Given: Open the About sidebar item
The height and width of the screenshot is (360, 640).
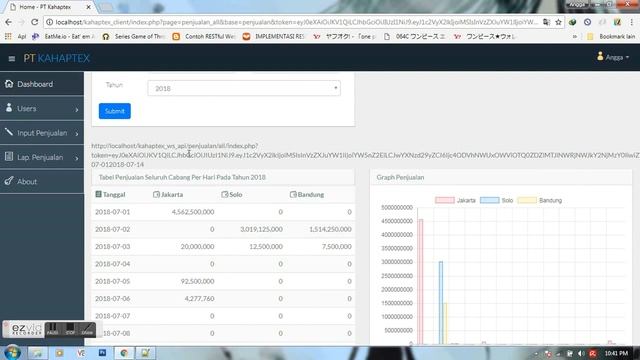Looking at the screenshot, I should point(42,182).
